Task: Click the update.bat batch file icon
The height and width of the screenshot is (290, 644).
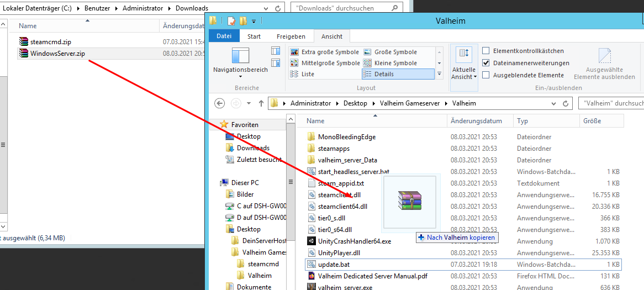Action: tap(312, 265)
